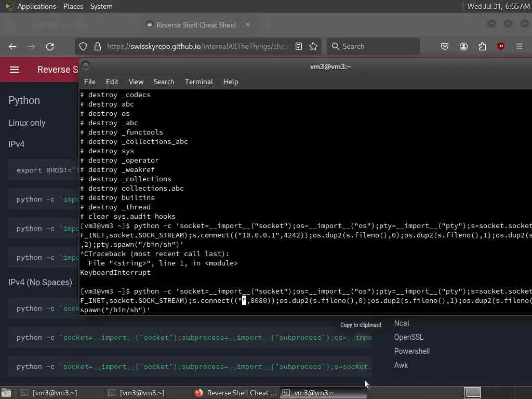Screen dimensions: 532x399
Task: Open terminal Help menu
Action: click(x=231, y=82)
